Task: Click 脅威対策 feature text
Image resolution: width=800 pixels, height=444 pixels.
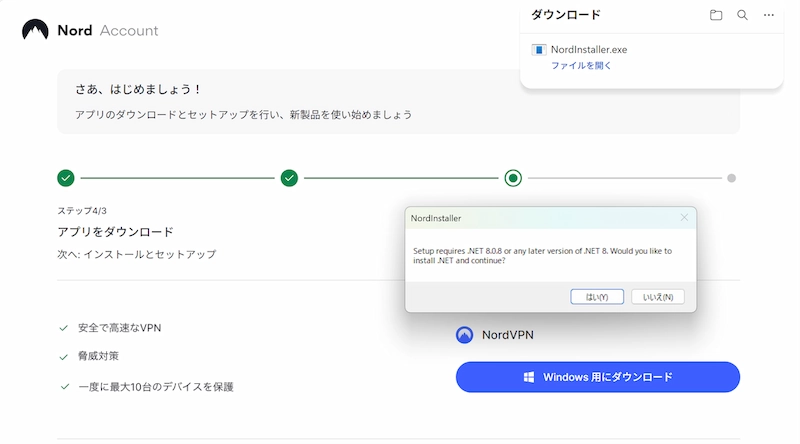Action: coord(98,356)
